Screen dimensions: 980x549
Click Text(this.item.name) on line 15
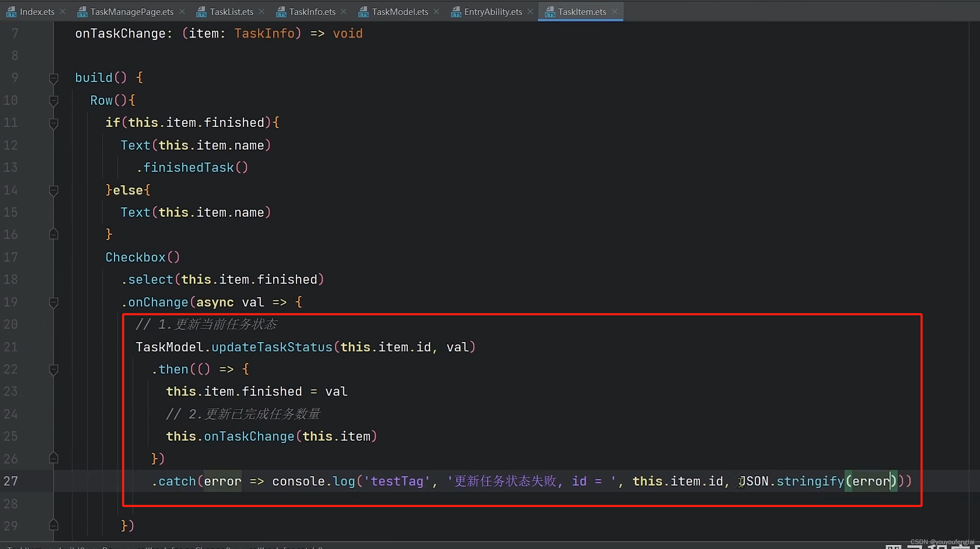click(196, 213)
